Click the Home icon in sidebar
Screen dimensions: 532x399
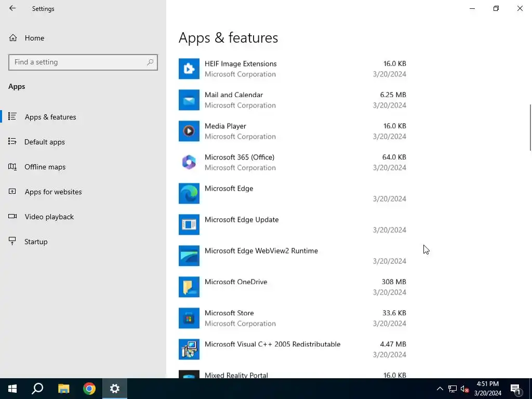coord(13,37)
